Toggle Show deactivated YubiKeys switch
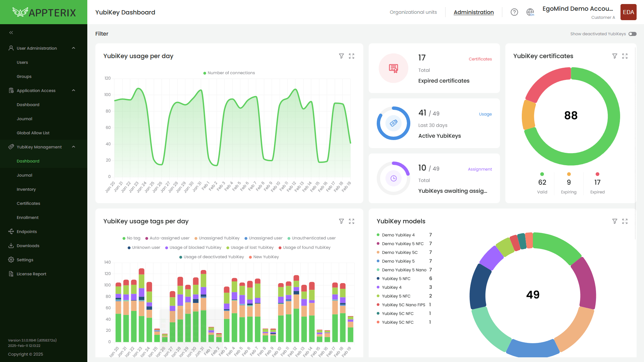644x362 pixels. pyautogui.click(x=632, y=34)
